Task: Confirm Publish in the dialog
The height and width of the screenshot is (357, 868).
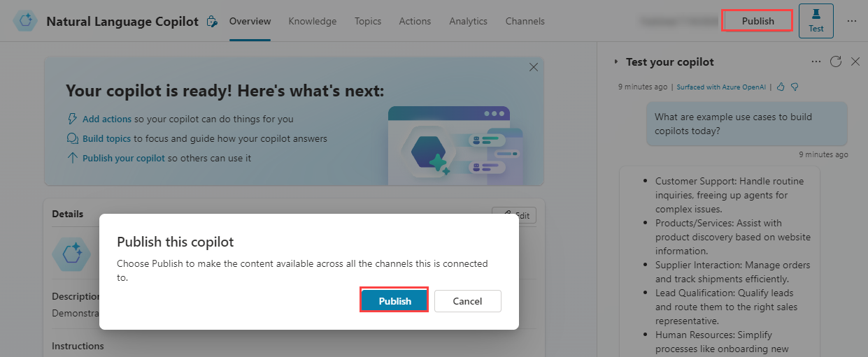Action: coord(394,301)
